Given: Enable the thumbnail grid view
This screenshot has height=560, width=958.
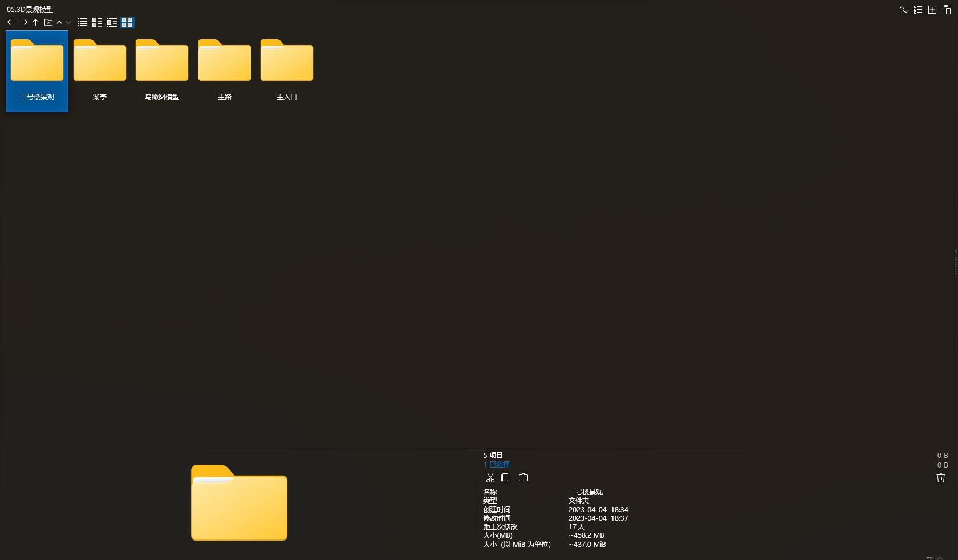Looking at the screenshot, I should tap(127, 22).
